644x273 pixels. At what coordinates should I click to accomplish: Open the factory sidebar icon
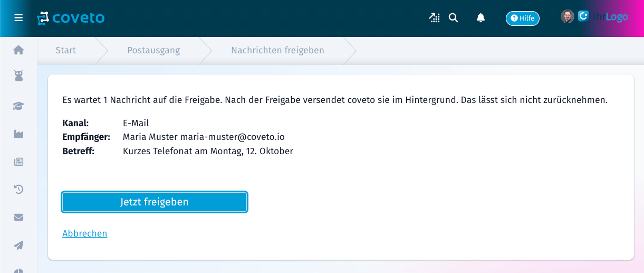pyautogui.click(x=18, y=134)
